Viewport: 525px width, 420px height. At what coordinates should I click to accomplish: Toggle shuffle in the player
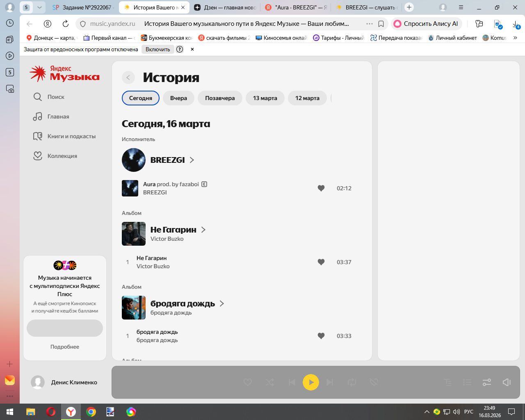(x=270, y=382)
